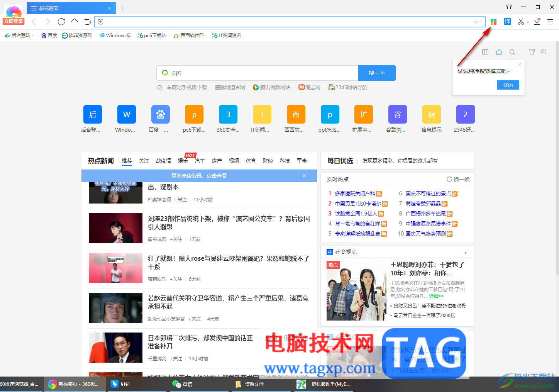Expand the screenshot tool dropdown arrow
This screenshot has height=392, width=559.
coord(528,22)
